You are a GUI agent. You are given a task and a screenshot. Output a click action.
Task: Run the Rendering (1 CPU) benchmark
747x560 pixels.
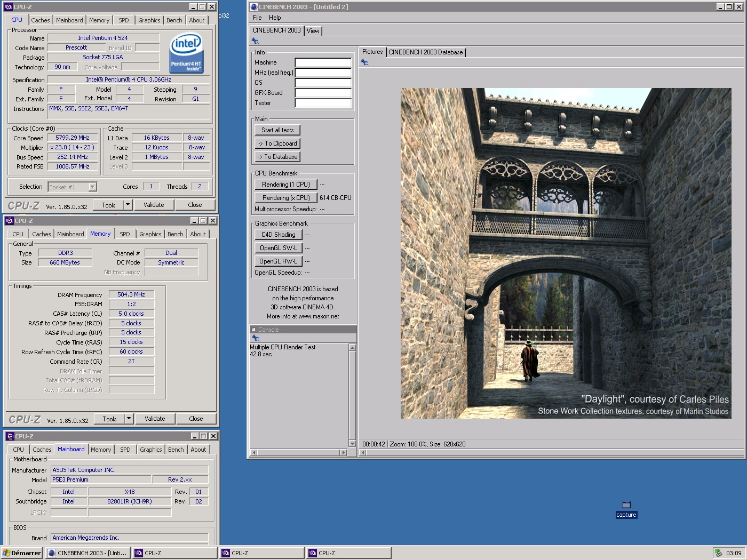coord(286,185)
